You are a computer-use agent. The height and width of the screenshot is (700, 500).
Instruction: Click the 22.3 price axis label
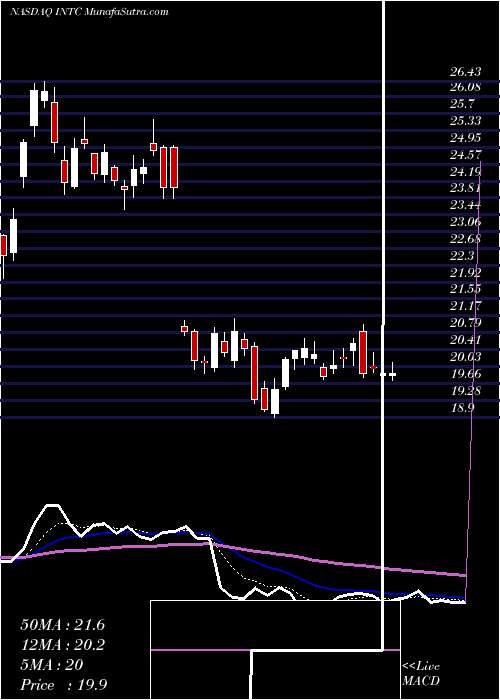[x=462, y=255]
